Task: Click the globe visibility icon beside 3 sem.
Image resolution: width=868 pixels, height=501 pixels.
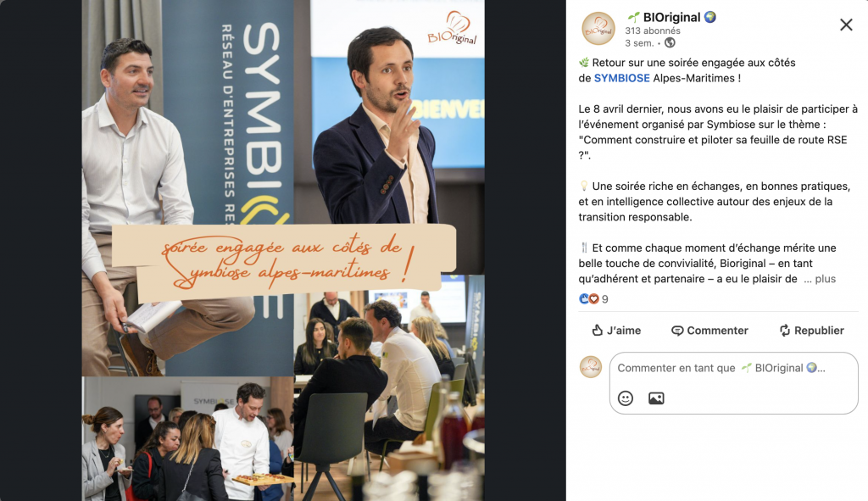Action: point(670,42)
